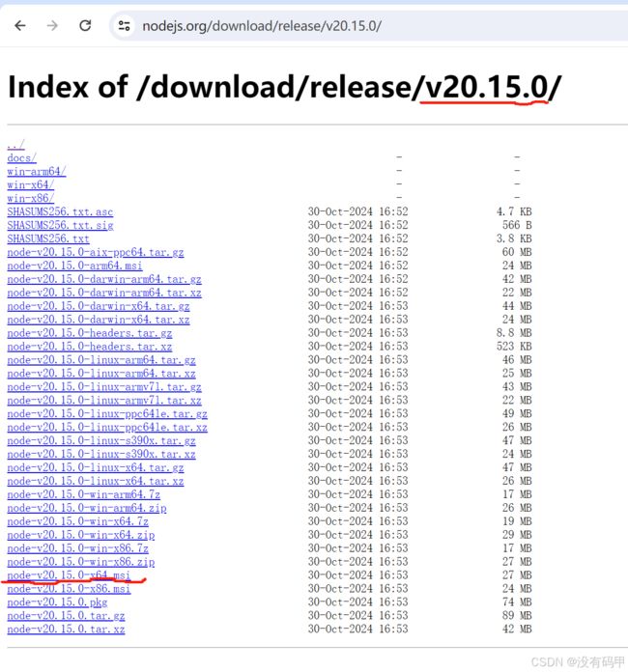Click the 523 KB size value
The width and height of the screenshot is (628, 672).
(514, 347)
